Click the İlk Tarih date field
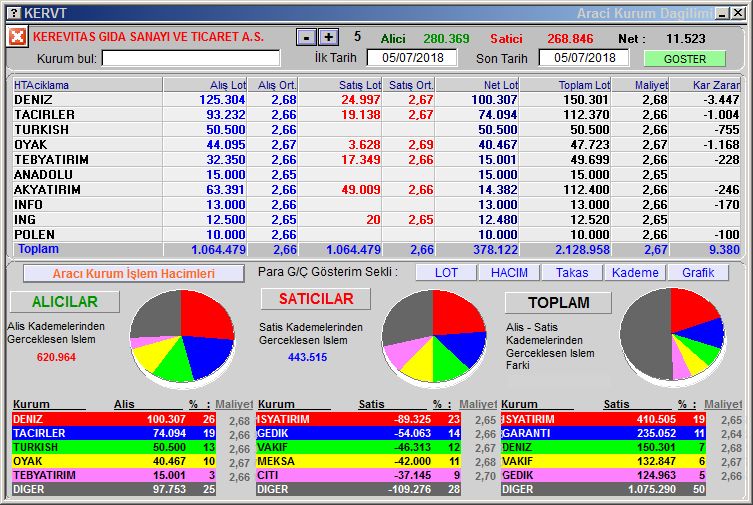This screenshot has height=505, width=753. click(412, 58)
